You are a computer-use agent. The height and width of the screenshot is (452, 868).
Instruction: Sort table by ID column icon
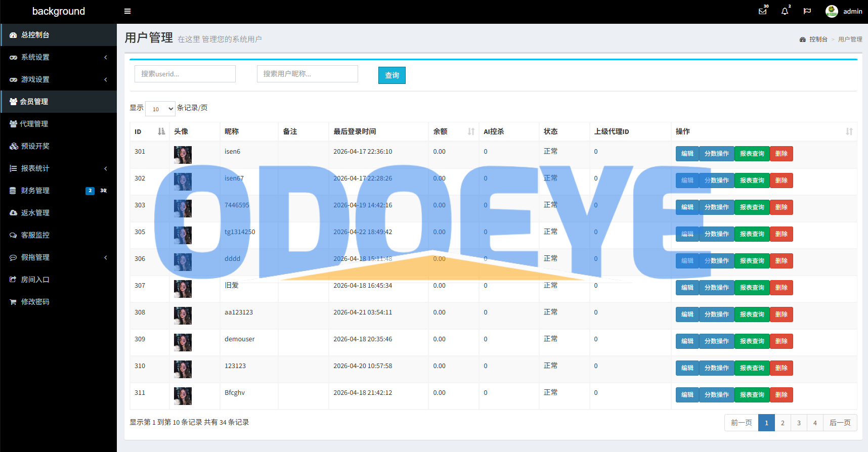[161, 131]
